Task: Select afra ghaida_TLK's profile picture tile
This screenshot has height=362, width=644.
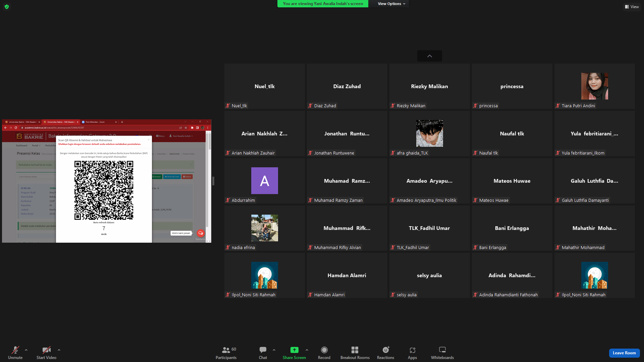Action: point(429,133)
